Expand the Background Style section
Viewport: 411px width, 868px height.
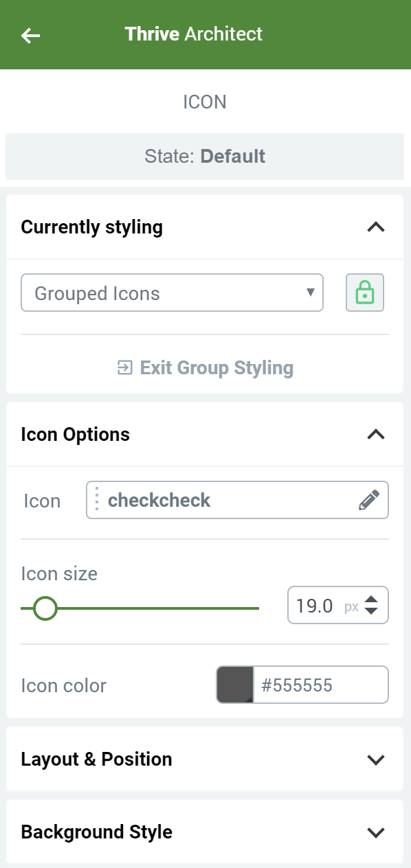[375, 832]
